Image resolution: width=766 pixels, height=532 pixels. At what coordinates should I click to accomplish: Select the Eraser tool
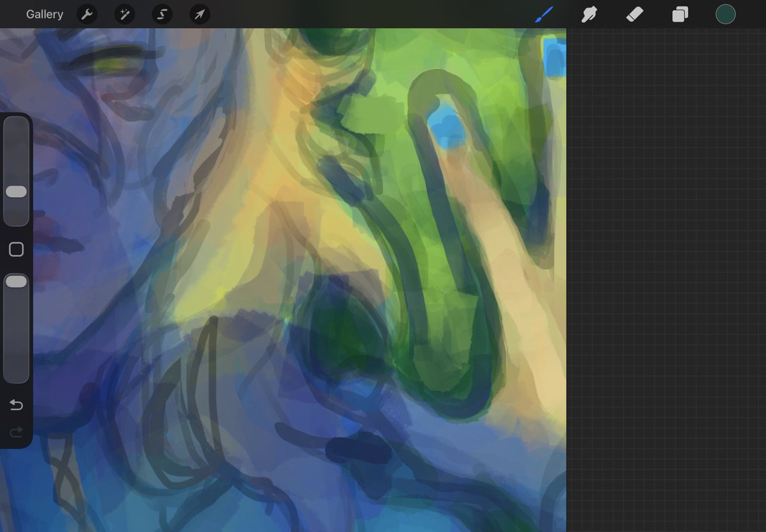(x=635, y=14)
